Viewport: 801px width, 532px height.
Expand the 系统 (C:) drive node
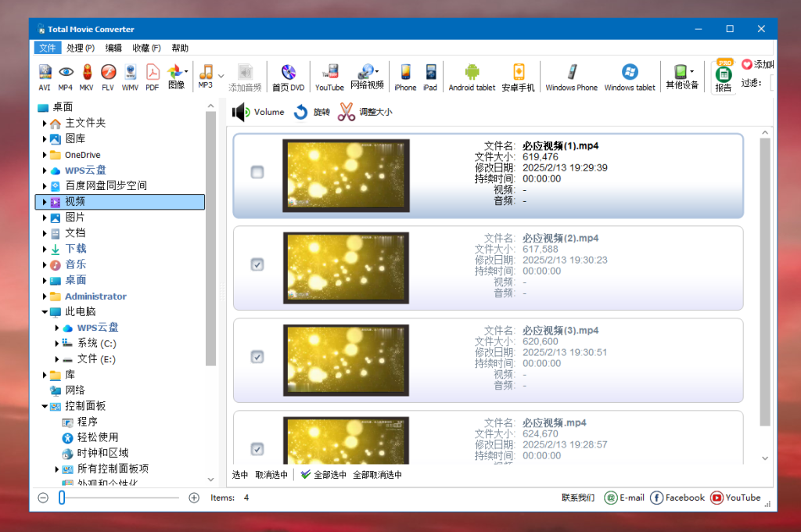[x=57, y=343]
